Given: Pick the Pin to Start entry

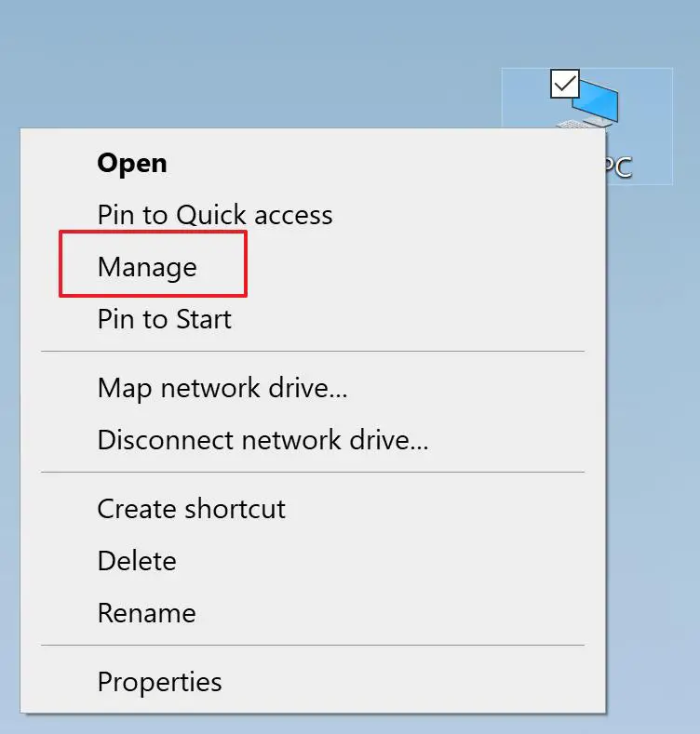Looking at the screenshot, I should 164,319.
